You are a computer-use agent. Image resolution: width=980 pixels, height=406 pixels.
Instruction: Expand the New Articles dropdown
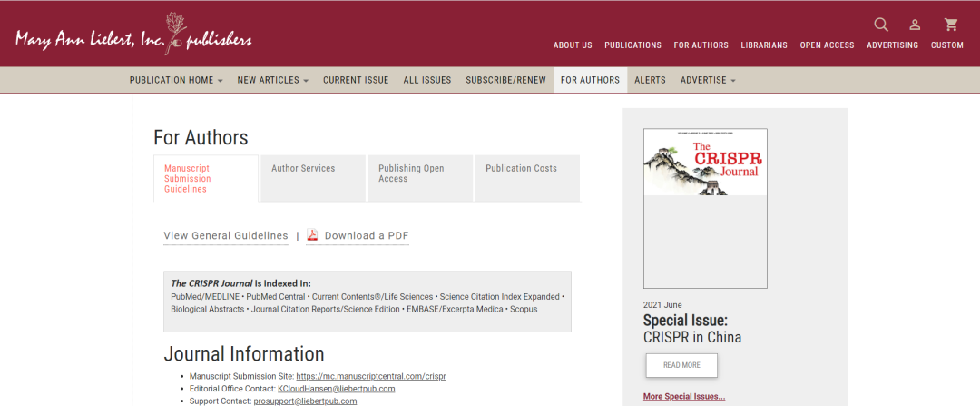point(272,80)
